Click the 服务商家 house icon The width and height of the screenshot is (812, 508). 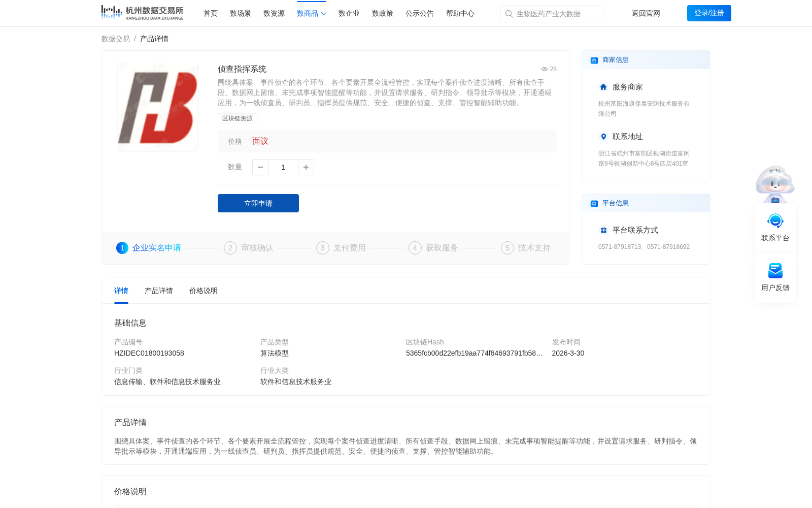(x=603, y=87)
